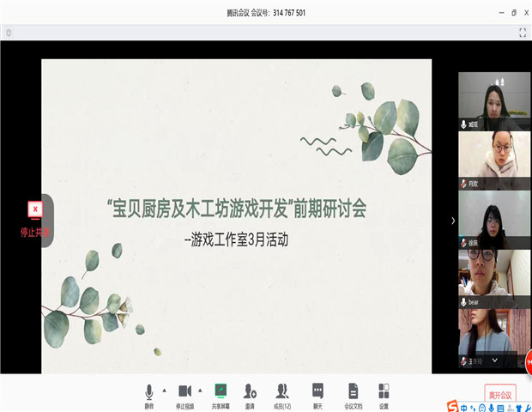Open video options arrow beside stop video

tap(200, 391)
